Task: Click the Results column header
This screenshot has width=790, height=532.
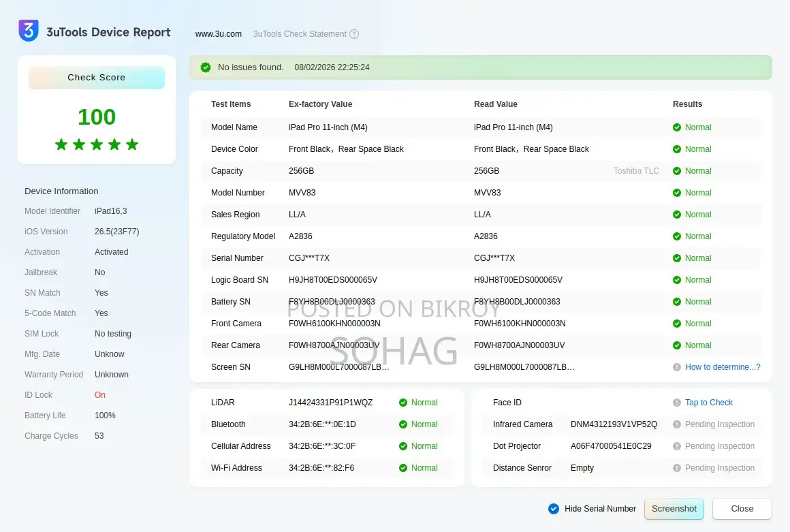Action: (x=687, y=104)
